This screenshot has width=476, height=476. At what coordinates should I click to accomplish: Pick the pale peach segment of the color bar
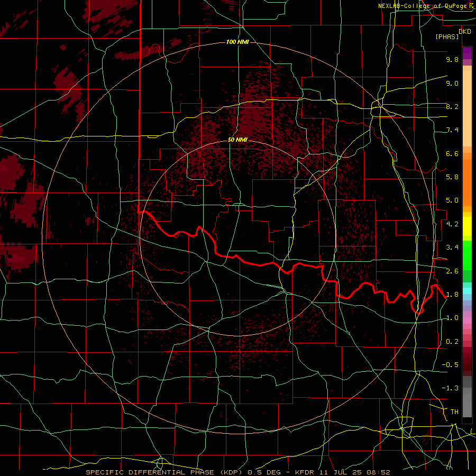pos(467,109)
